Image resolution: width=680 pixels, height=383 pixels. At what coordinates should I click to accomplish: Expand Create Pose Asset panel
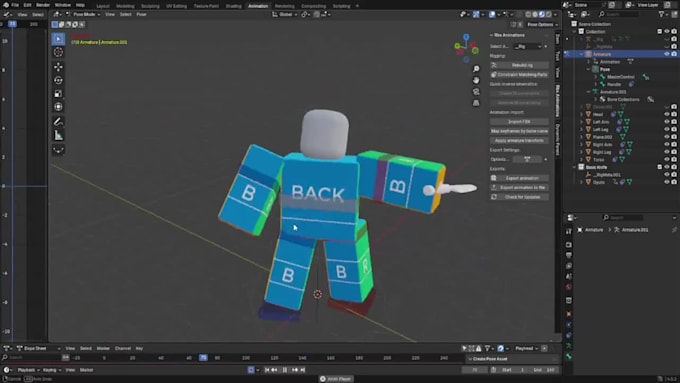(x=512, y=359)
